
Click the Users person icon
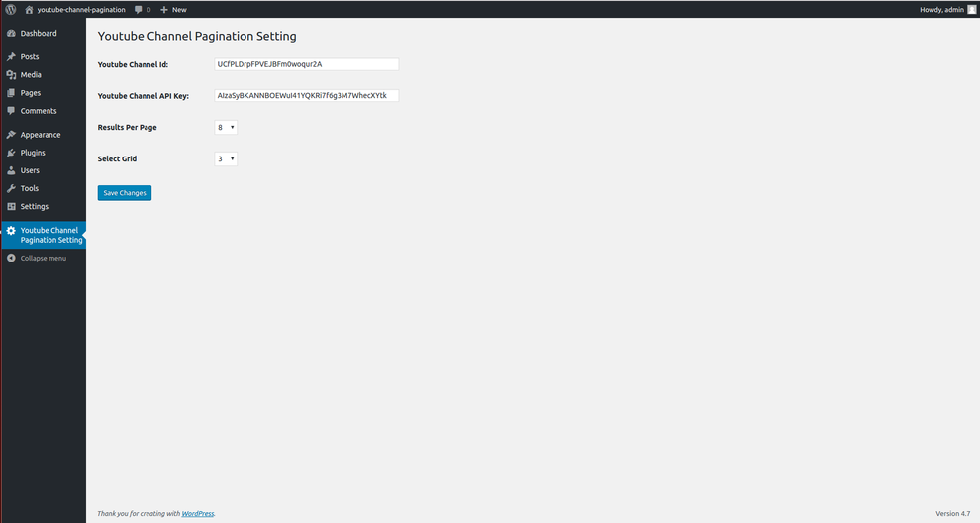11,170
